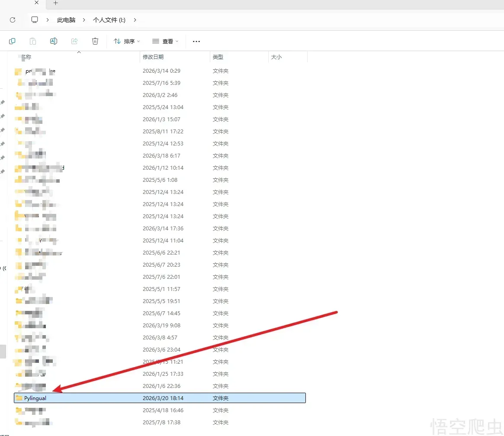Click folder icon in 2025/4/18 16:46 row

pos(19,410)
